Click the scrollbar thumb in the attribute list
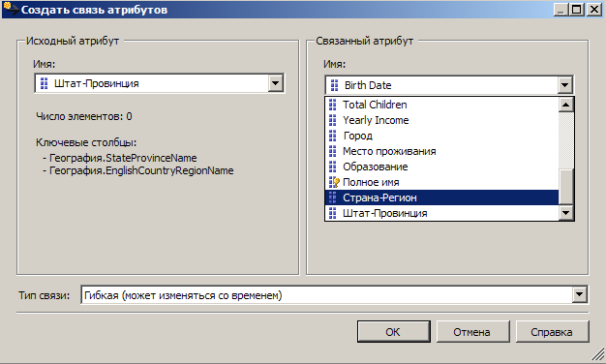The height and width of the screenshot is (364, 606). pyautogui.click(x=565, y=186)
